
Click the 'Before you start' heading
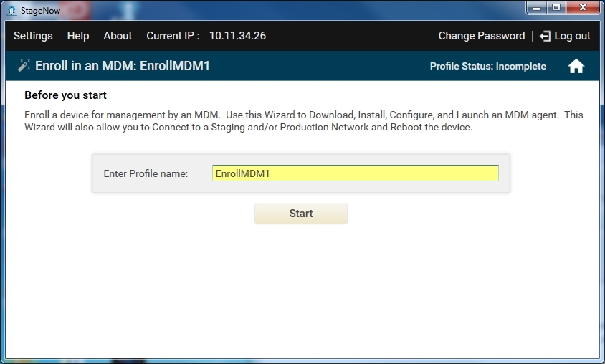tap(65, 95)
